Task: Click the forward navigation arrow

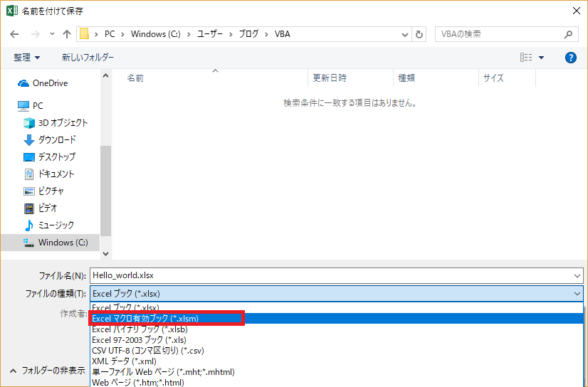Action: (x=36, y=34)
